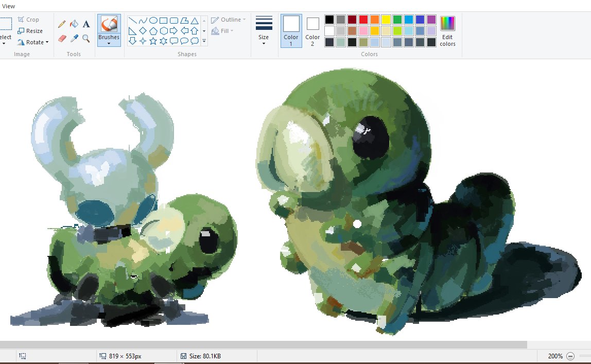Pick the purple color swatch

[431, 20]
